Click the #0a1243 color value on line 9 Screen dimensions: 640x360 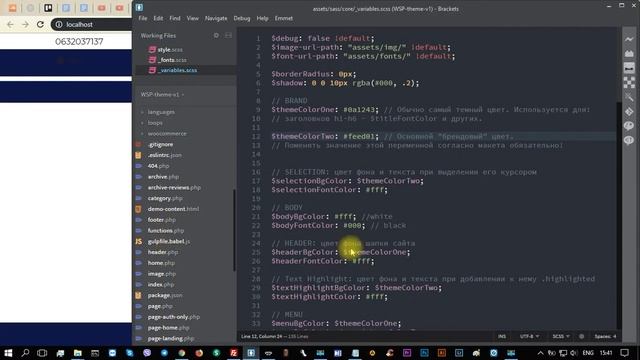click(x=359, y=110)
